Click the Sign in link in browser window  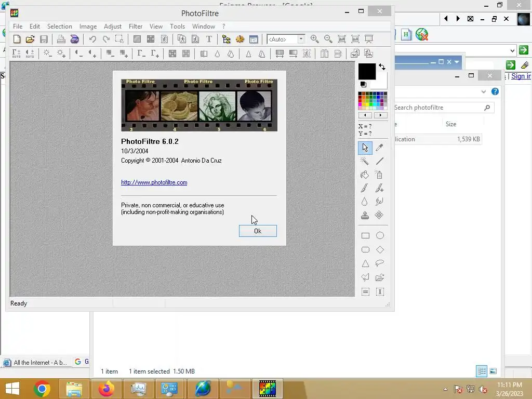[x=521, y=76]
